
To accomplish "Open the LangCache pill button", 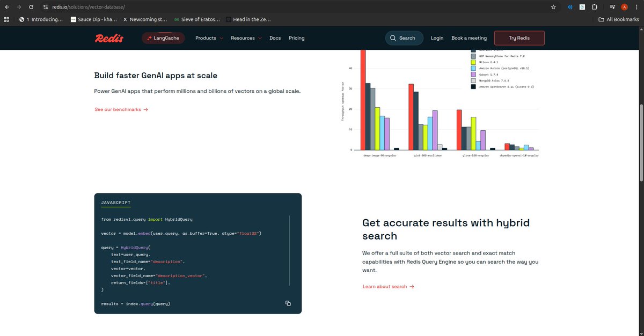I will [164, 38].
